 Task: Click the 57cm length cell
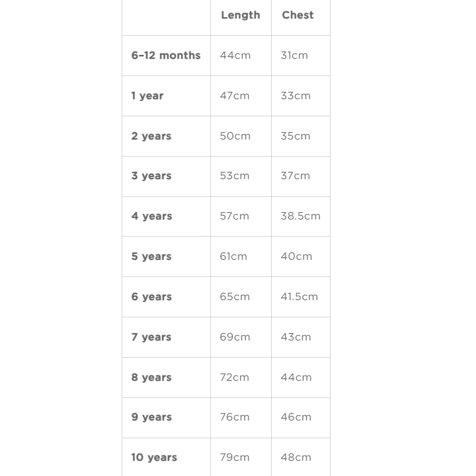click(x=235, y=216)
